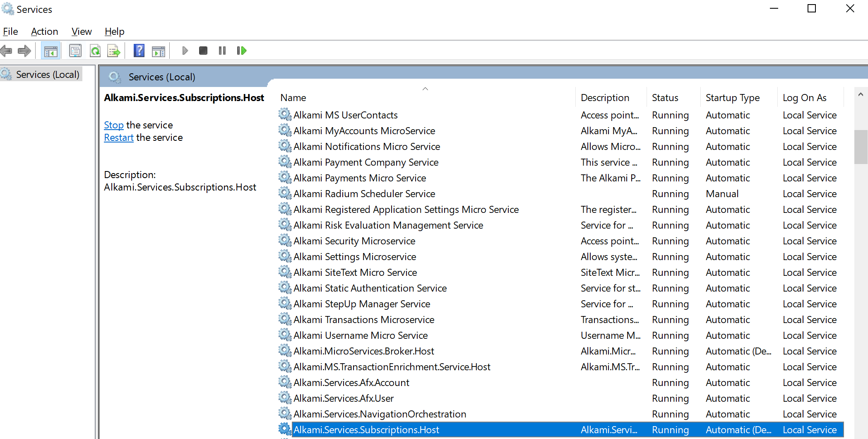Sort by the Status column header
Viewport: 868px width, 439px height.
(x=673, y=98)
